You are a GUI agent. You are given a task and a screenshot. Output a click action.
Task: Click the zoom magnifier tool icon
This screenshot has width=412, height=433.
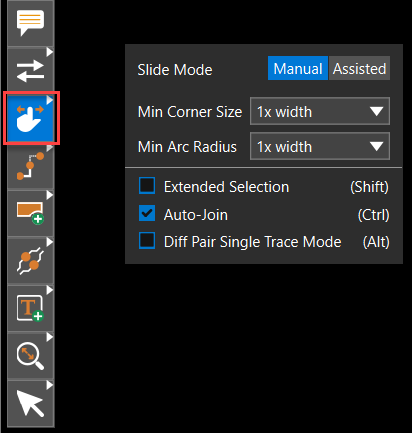coord(30,356)
